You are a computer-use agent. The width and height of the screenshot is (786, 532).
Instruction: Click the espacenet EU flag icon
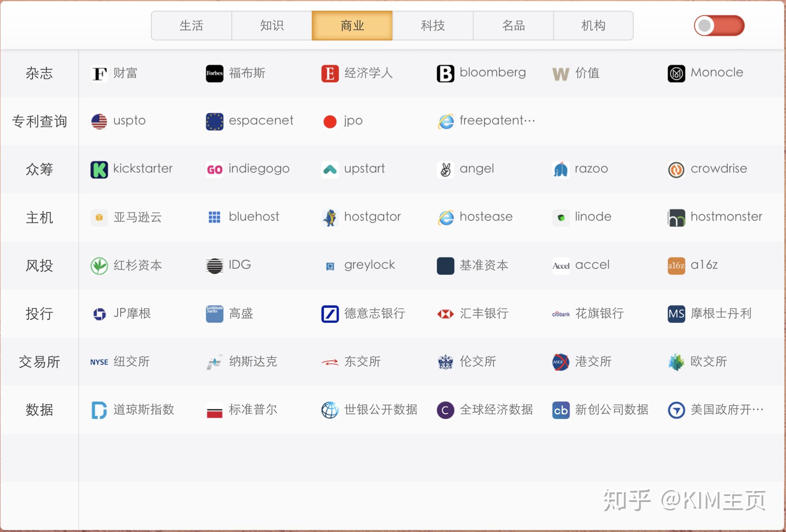pyautogui.click(x=215, y=122)
